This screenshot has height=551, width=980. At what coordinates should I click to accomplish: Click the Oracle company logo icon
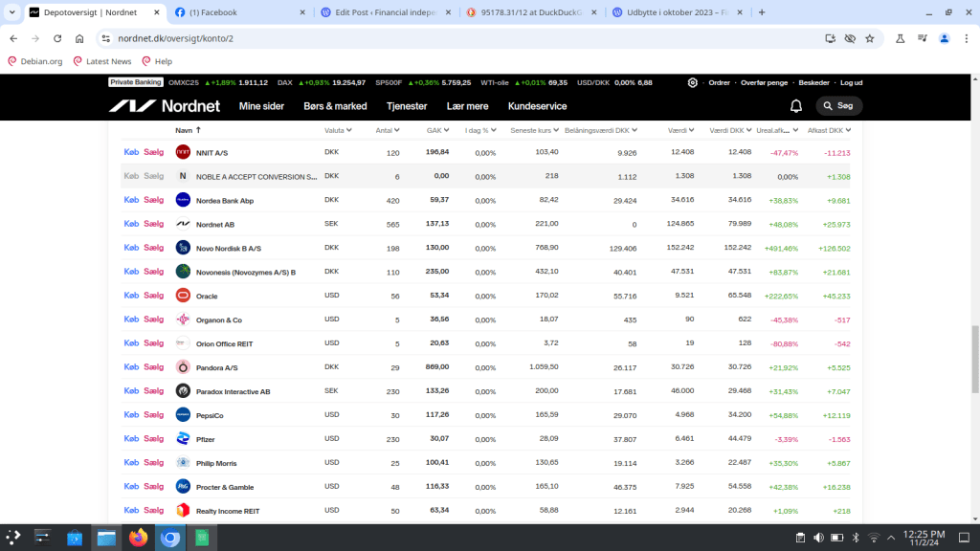coord(183,296)
